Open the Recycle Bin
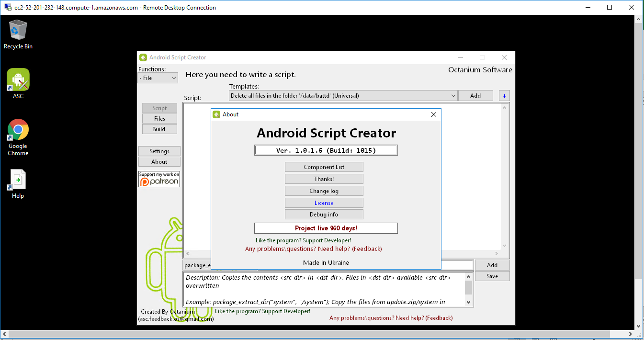The height and width of the screenshot is (340, 644). [18, 30]
